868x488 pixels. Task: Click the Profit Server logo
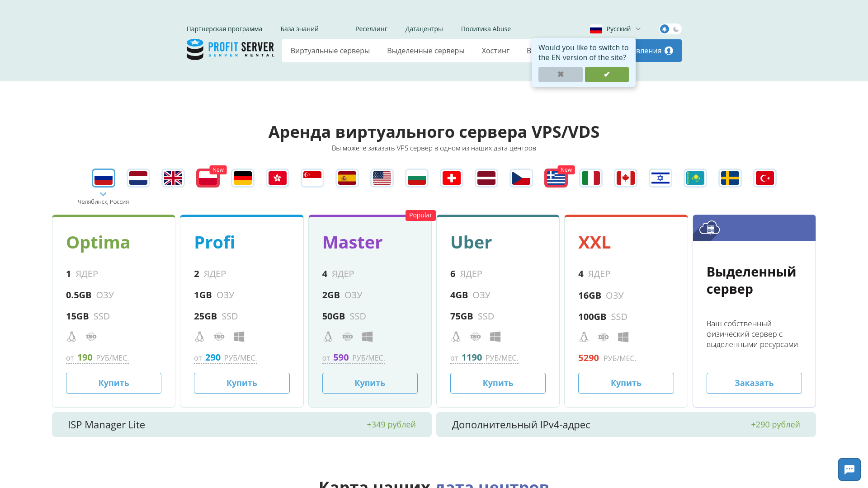click(x=230, y=50)
